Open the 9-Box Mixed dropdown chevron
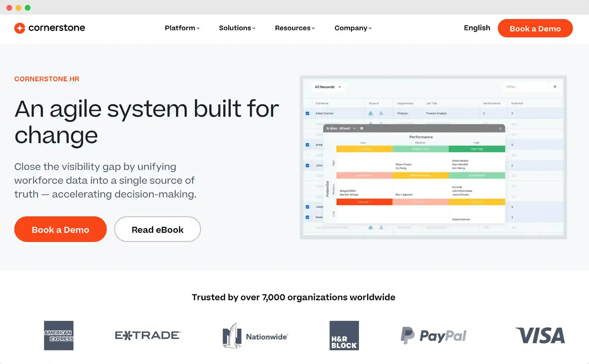Screen dimensions: 589x364 pos(354,128)
